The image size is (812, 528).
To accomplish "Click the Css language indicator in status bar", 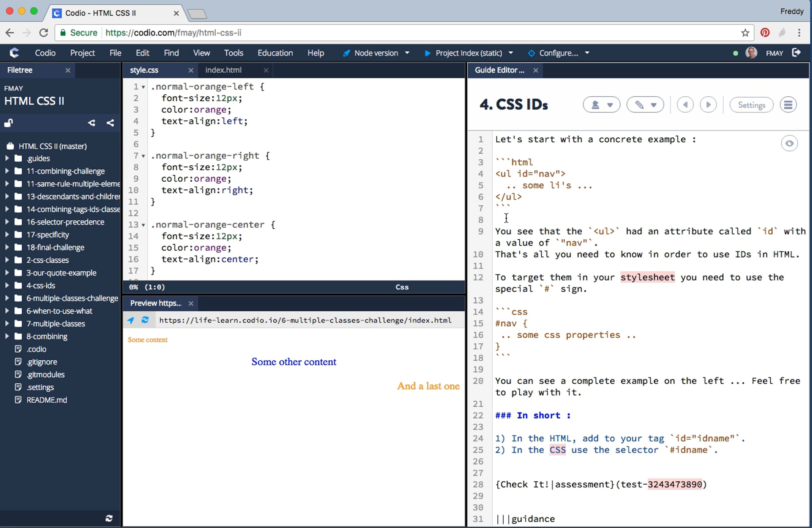I will point(402,287).
